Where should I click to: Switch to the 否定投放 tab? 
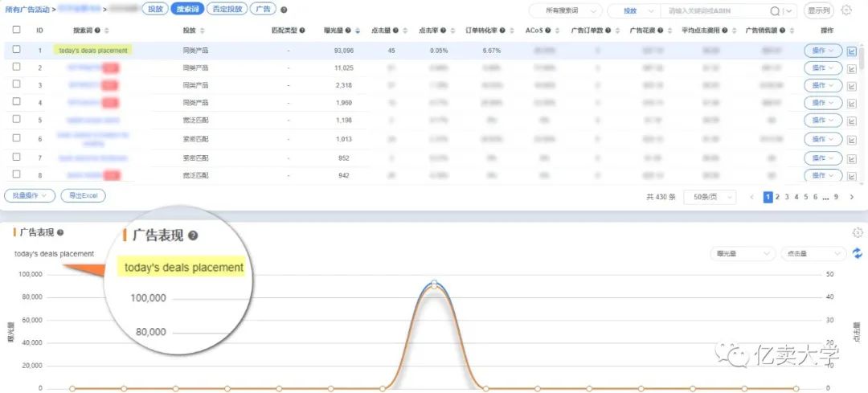coord(227,9)
